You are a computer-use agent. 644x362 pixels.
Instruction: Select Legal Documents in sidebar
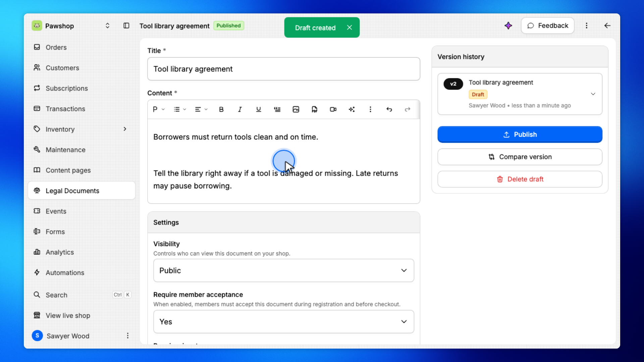[82, 191]
